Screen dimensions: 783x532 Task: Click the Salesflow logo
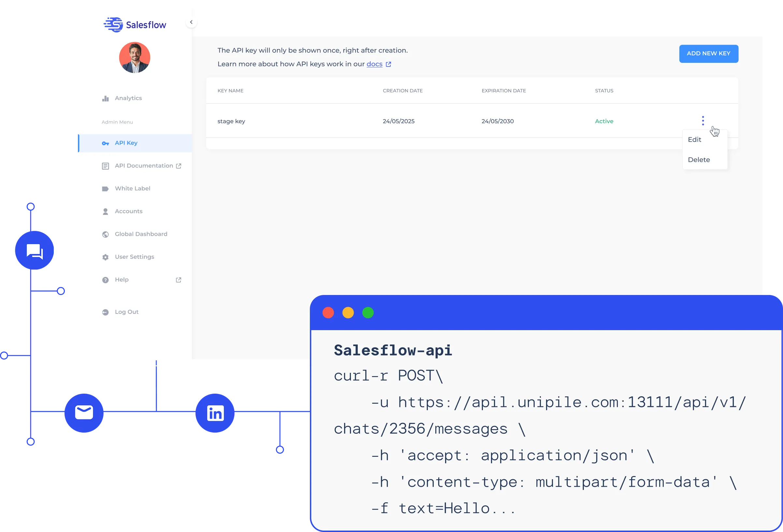tap(135, 24)
